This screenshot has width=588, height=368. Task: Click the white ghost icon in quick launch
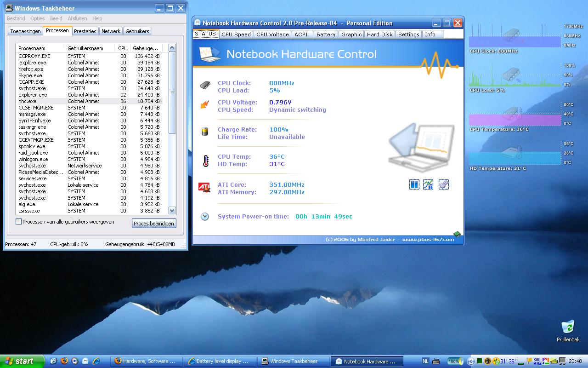point(85,361)
